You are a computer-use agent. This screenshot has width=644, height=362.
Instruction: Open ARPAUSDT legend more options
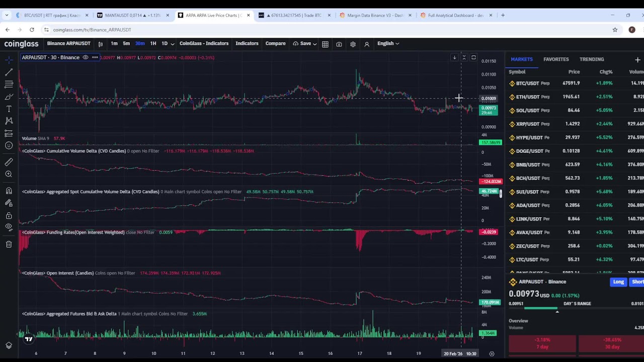pos(95,57)
